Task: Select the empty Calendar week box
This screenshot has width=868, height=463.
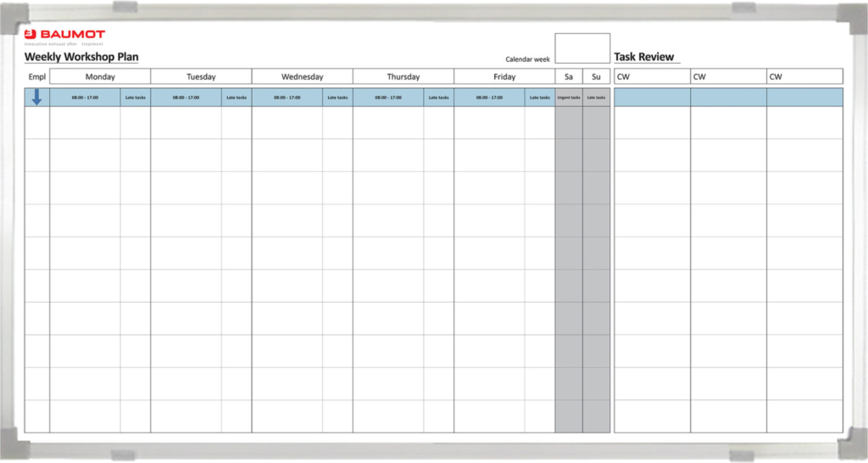Action: pyautogui.click(x=581, y=48)
